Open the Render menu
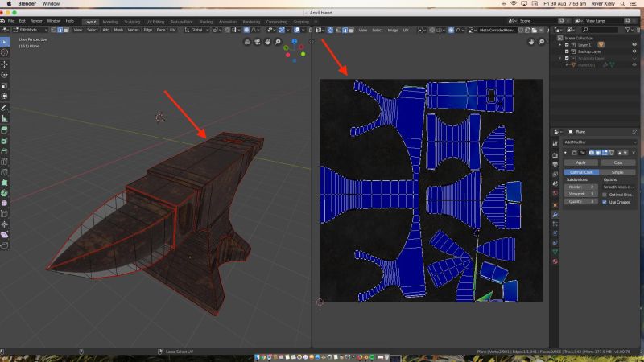Viewport: 644px width, 362px height. pyautogui.click(x=36, y=21)
